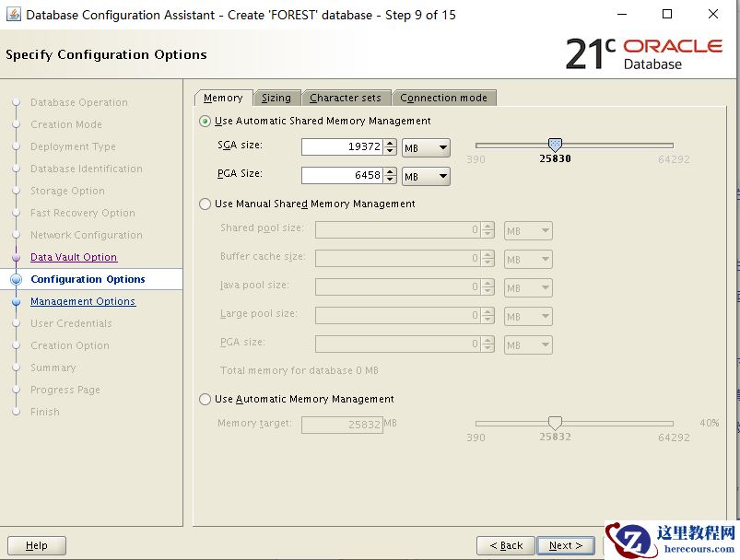The width and height of the screenshot is (740, 560).
Task: Click the Large pool size field
Action: [398, 316]
